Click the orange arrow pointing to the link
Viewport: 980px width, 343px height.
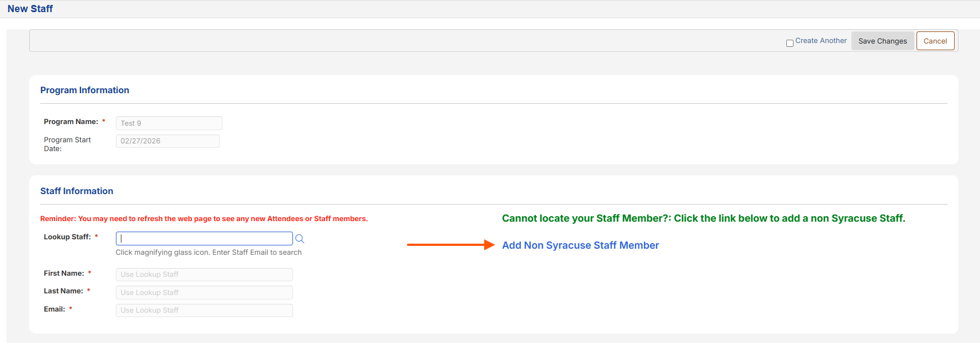pyautogui.click(x=450, y=245)
